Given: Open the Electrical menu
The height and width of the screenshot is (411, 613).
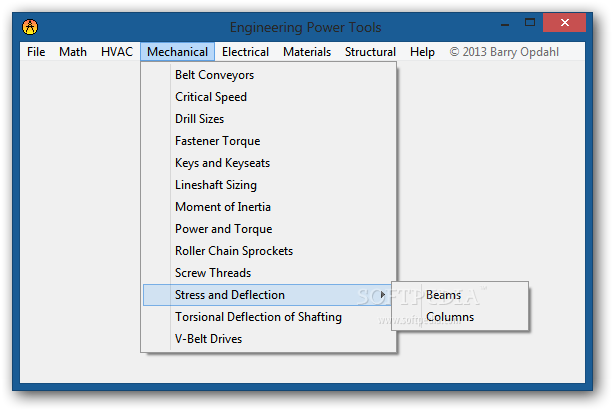Looking at the screenshot, I should click(x=245, y=52).
